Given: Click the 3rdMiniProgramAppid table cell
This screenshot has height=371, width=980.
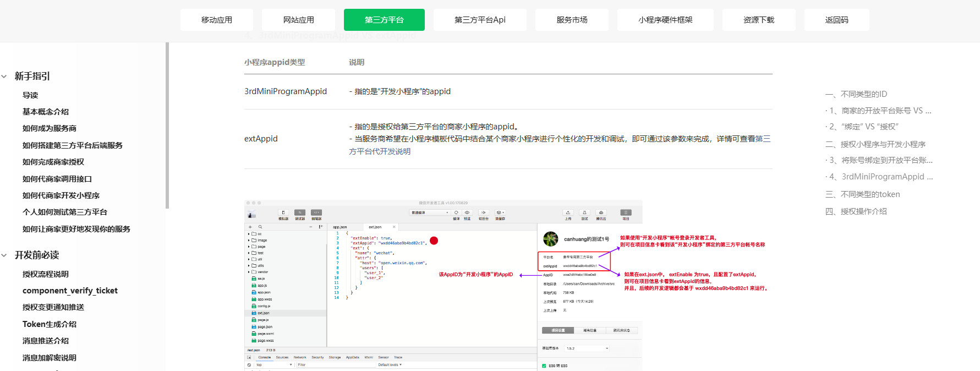Looking at the screenshot, I should click(x=286, y=91).
